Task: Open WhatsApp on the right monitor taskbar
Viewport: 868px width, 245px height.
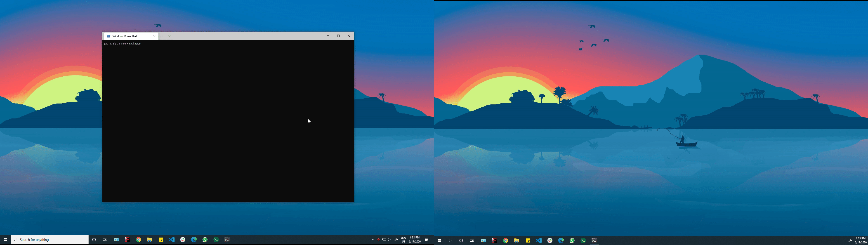Action: 572,240
